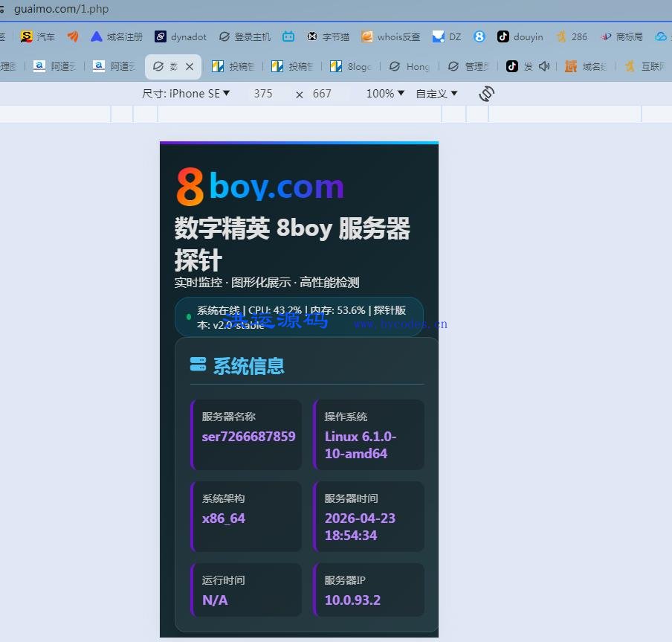Switch to the 互联 tab
Screen dimensions: 672x642
pos(645,66)
